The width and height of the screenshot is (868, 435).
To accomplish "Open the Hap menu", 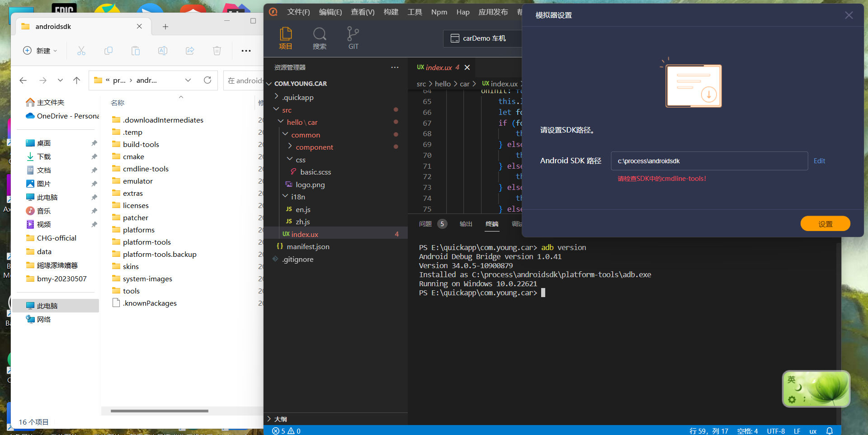I will [x=463, y=12].
